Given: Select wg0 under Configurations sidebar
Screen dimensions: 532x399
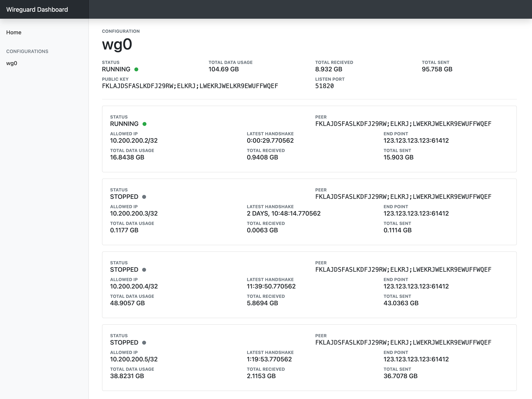Looking at the screenshot, I should click(x=11, y=63).
